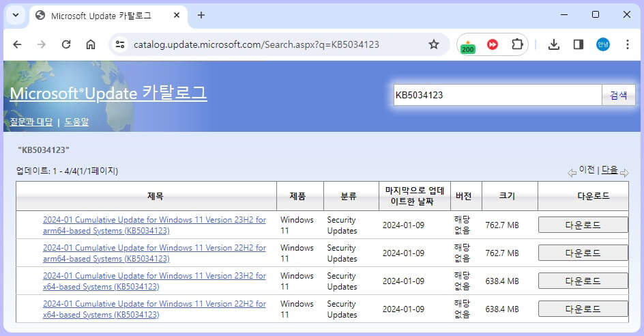This screenshot has width=644, height=336.
Task: Click the Microsoft Update 카탈로그 title link
Action: [108, 93]
